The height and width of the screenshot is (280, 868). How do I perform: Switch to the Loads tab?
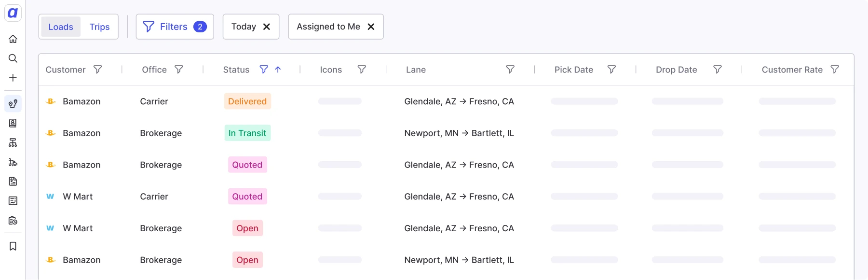[61, 27]
